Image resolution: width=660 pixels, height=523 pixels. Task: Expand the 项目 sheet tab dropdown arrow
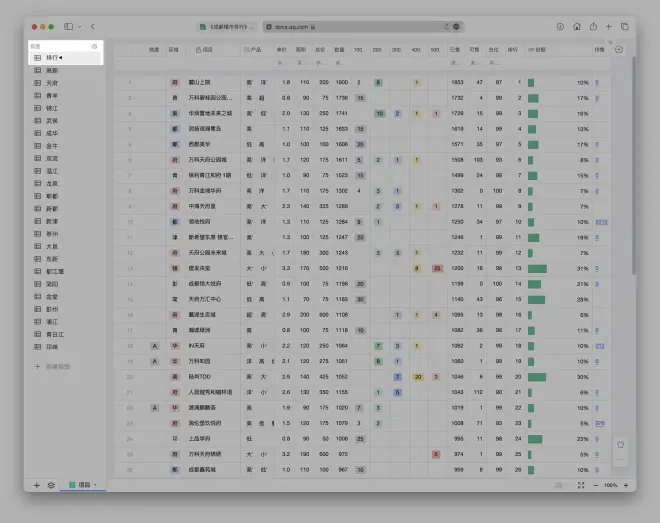coord(96,485)
